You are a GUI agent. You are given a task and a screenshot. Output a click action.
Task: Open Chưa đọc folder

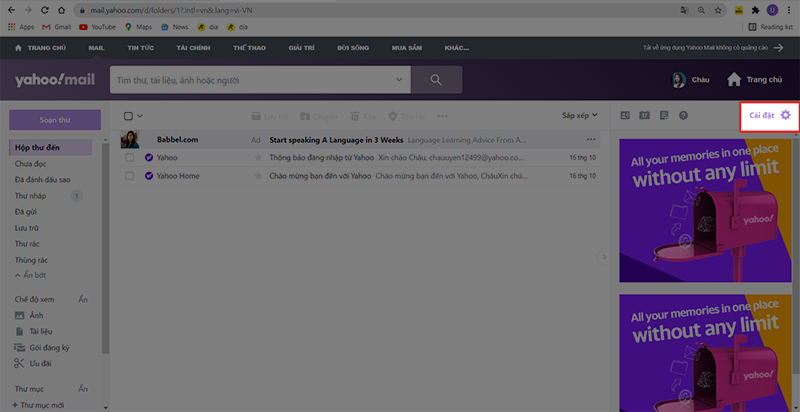[x=31, y=164]
